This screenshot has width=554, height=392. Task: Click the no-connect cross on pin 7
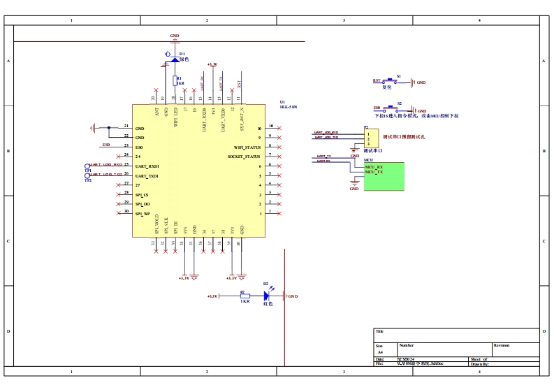point(279,157)
